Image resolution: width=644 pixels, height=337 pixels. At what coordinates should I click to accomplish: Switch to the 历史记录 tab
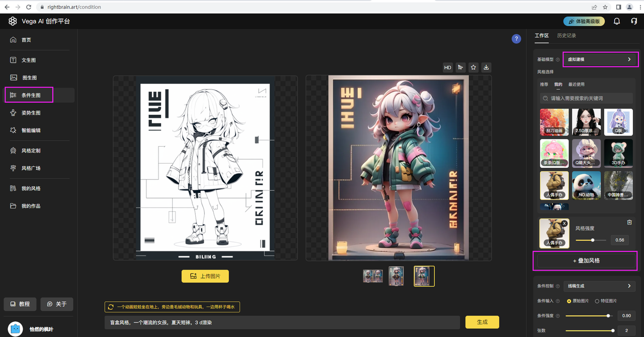click(567, 36)
